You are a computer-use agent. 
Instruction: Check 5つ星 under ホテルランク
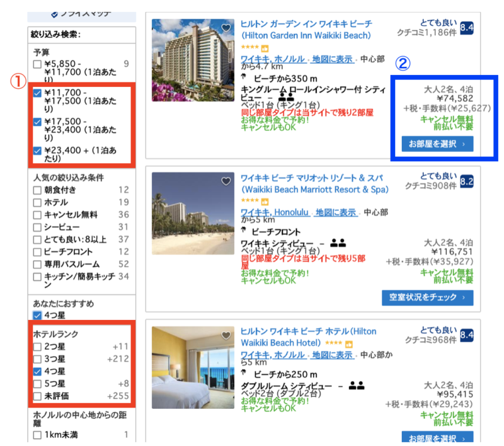[37, 384]
